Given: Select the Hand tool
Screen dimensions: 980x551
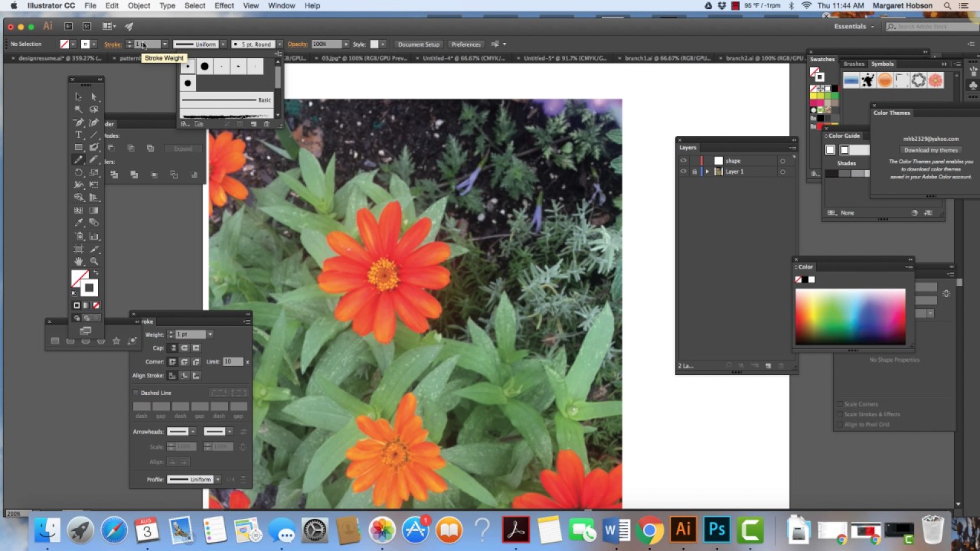Looking at the screenshot, I should 78,262.
